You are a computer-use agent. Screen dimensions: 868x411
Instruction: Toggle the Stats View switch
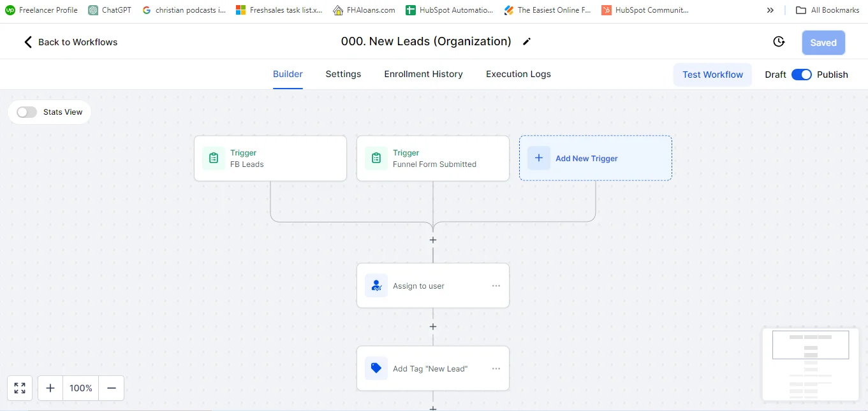(27, 112)
